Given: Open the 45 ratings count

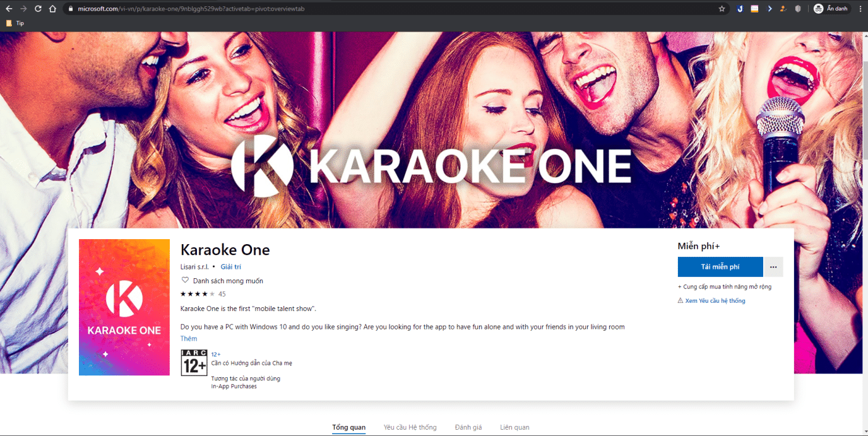Looking at the screenshot, I should click(222, 294).
